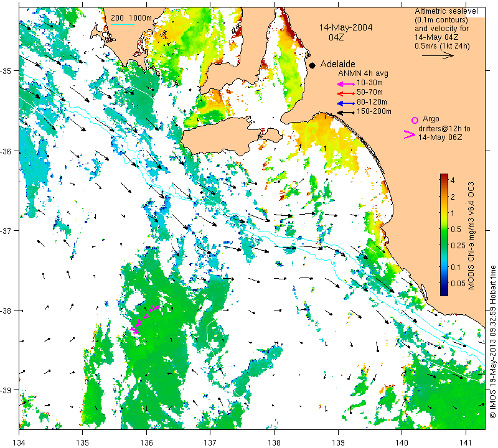Click the MODIS chlorophyll colorbar
Viewport: 498px width, 448px height.
point(444,235)
